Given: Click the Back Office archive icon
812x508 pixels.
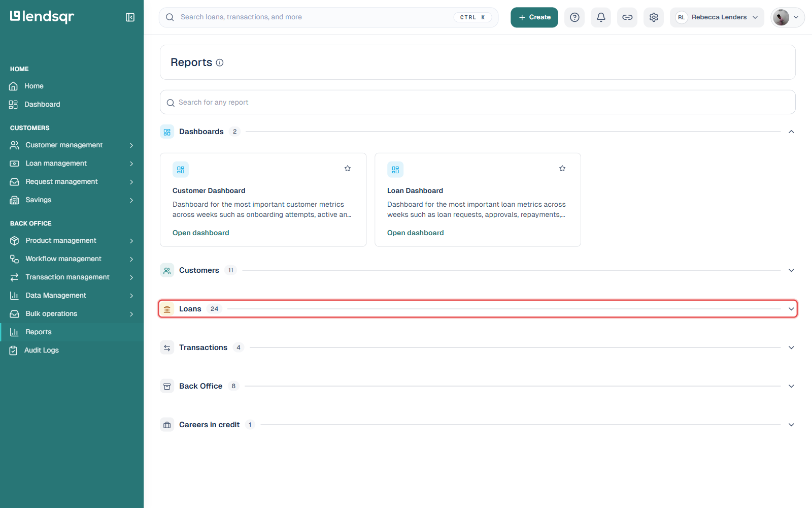Looking at the screenshot, I should 167,386.
